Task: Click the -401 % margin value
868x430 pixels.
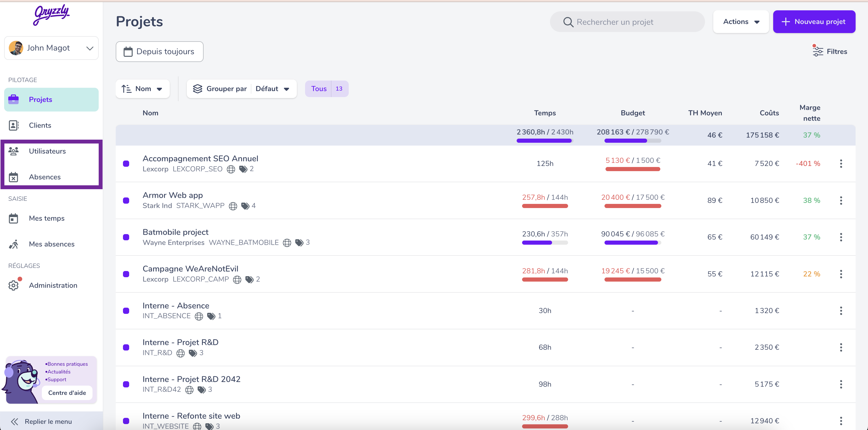Action: (808, 164)
